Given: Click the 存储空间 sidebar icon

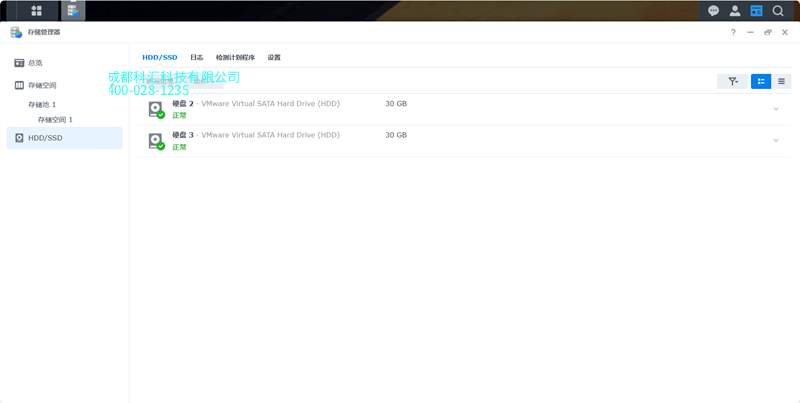Looking at the screenshot, I should [x=19, y=85].
